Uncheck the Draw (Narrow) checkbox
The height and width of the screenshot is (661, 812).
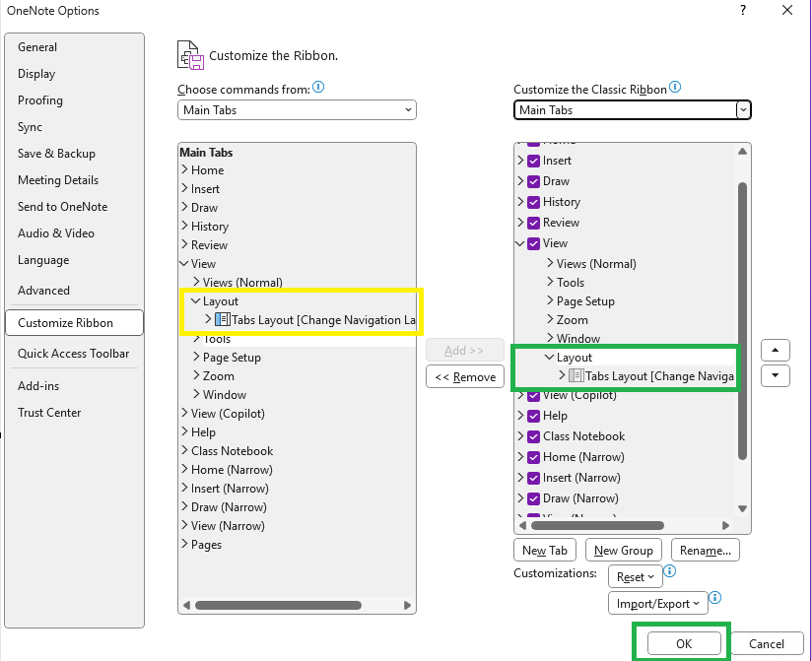pyautogui.click(x=533, y=499)
